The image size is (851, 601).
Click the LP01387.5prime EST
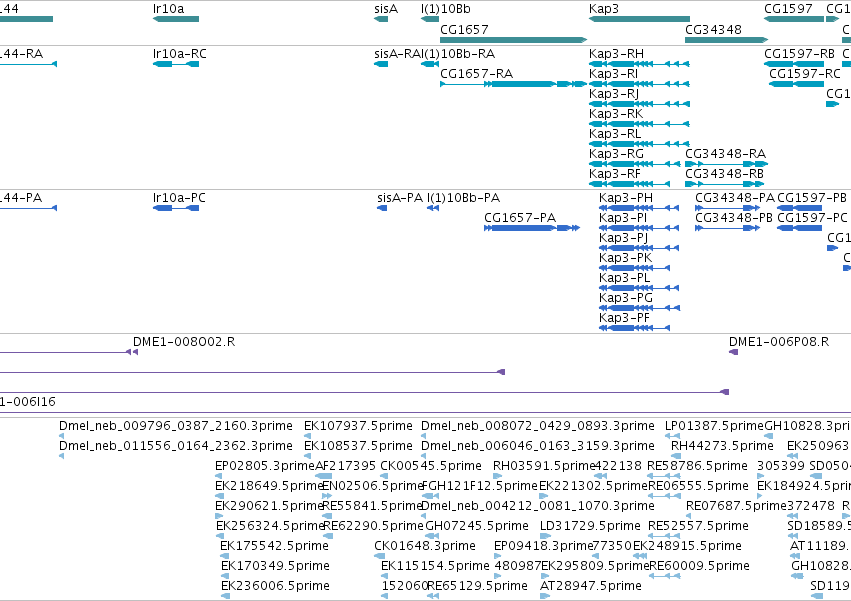(x=672, y=436)
